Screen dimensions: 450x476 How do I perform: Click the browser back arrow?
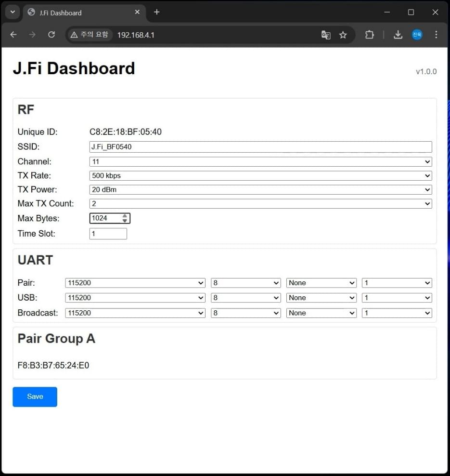[13, 35]
